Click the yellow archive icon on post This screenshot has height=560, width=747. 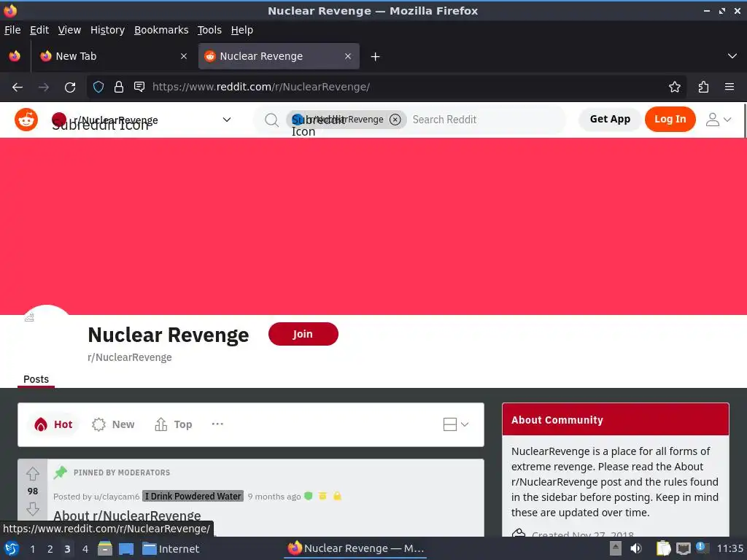point(322,496)
